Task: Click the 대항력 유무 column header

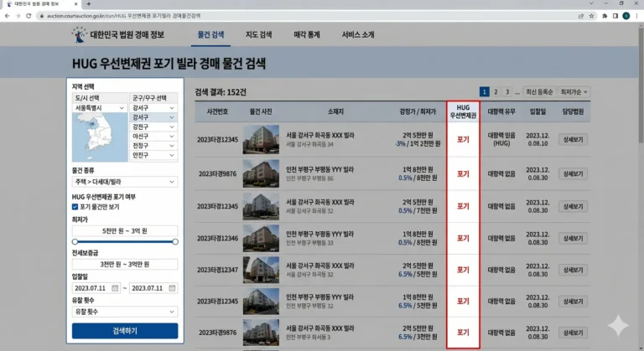Action: tap(501, 111)
